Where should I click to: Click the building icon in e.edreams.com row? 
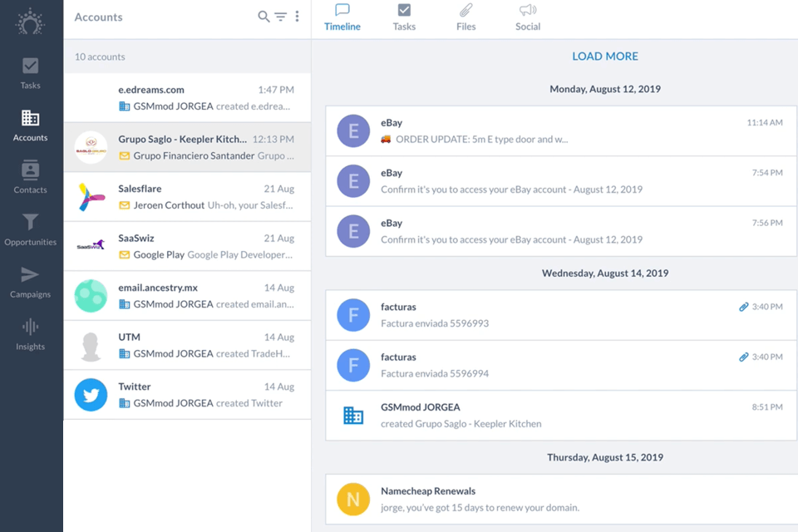(x=124, y=106)
